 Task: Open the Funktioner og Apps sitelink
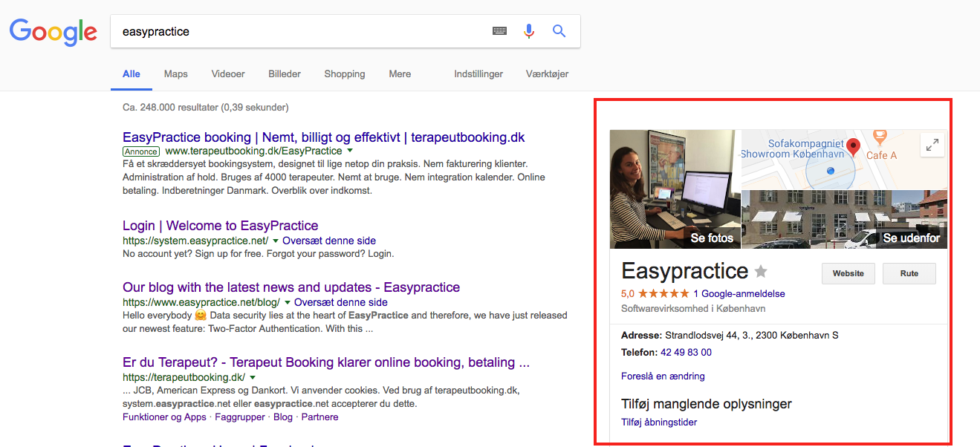click(x=164, y=417)
